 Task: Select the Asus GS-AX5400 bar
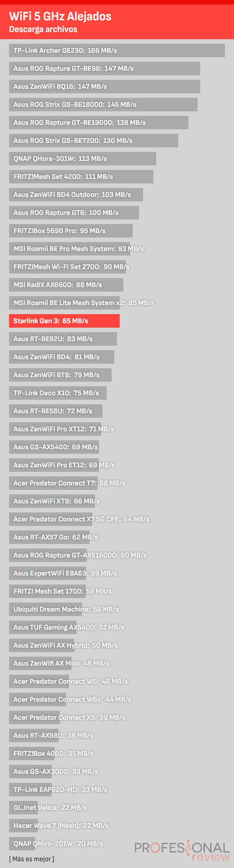[x=54, y=447]
